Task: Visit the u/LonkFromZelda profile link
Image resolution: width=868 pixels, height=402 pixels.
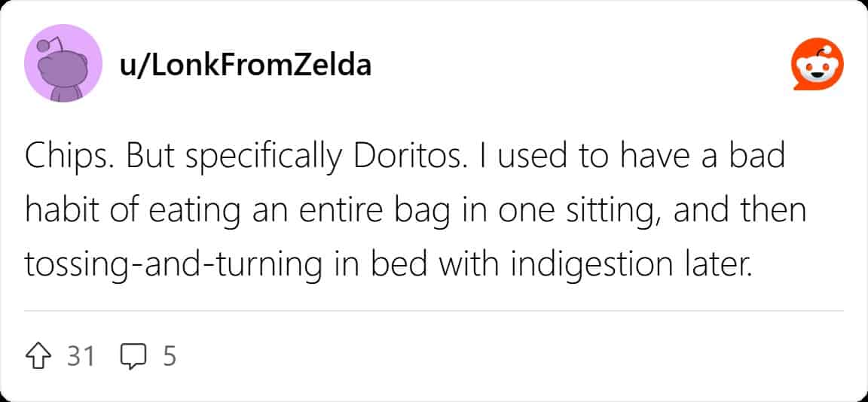Action: click(246, 65)
